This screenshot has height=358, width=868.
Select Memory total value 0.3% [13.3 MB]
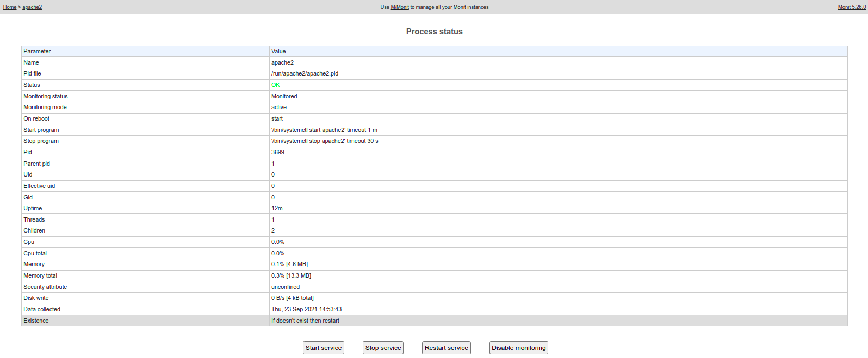[x=291, y=275]
